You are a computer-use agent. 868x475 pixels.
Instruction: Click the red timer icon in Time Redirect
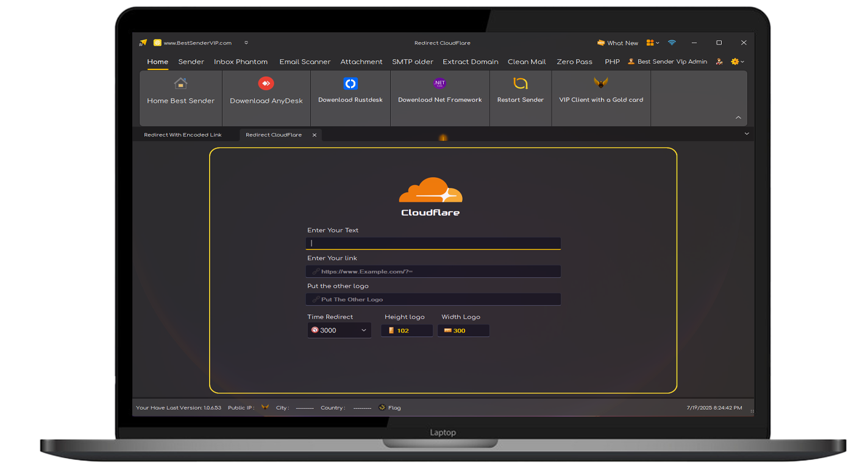(315, 330)
